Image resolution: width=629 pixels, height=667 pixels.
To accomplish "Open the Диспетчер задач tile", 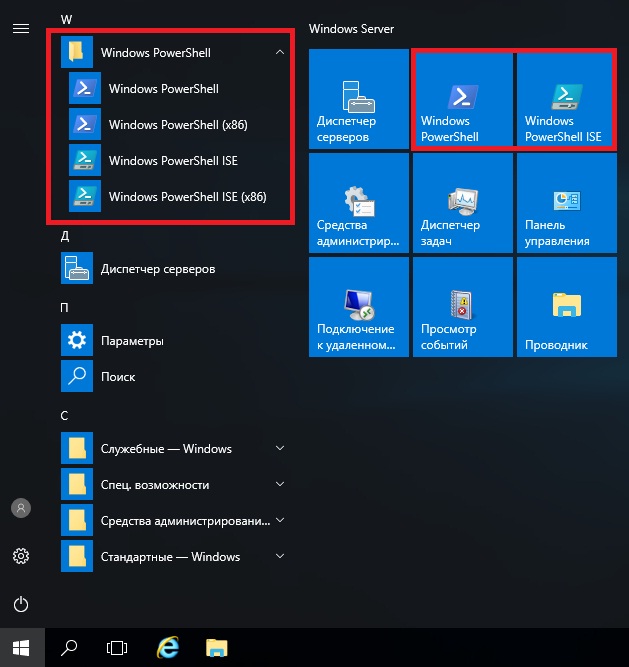I will click(463, 203).
